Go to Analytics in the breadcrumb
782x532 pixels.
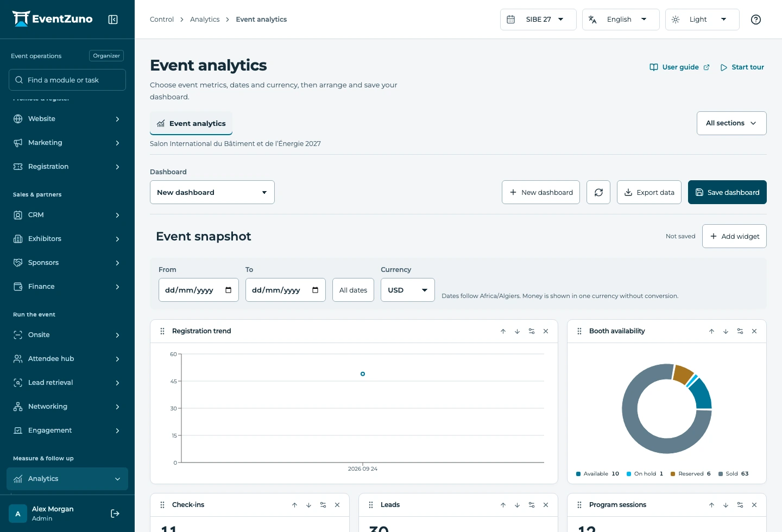pos(205,20)
